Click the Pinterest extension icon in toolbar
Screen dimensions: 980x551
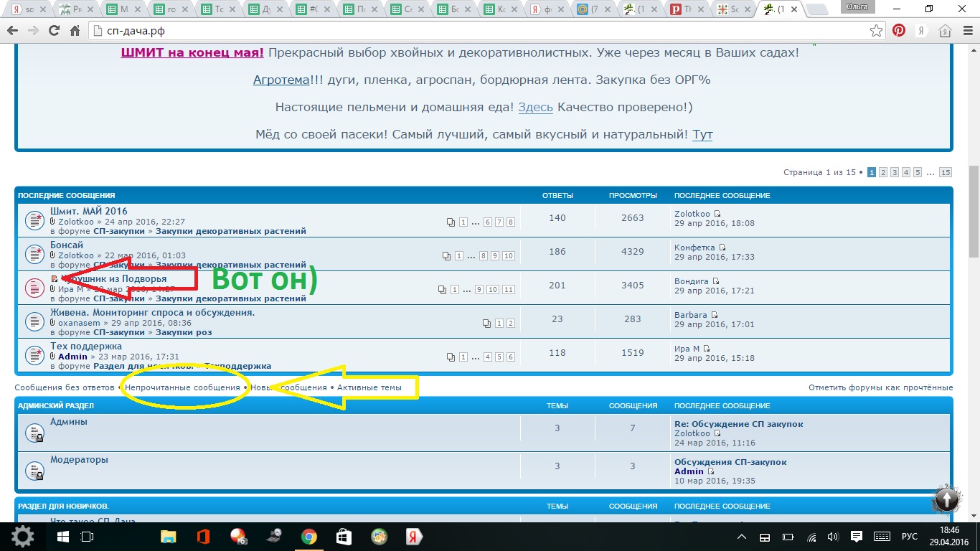tap(899, 31)
